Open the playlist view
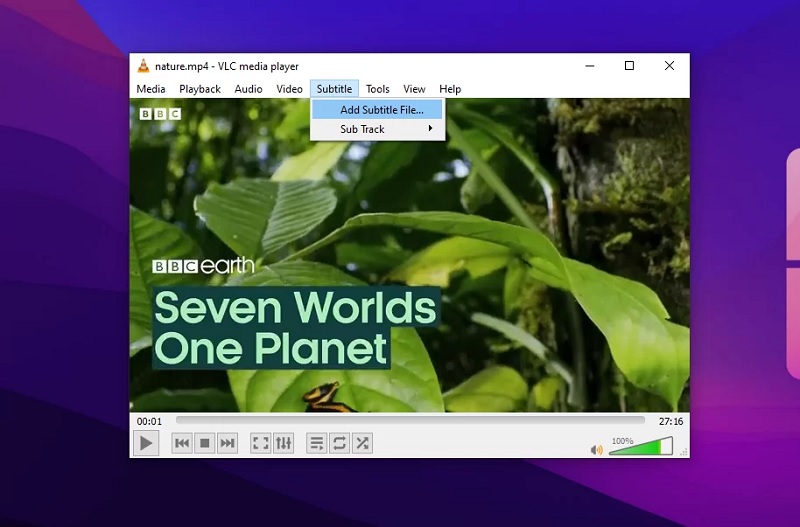 click(316, 443)
